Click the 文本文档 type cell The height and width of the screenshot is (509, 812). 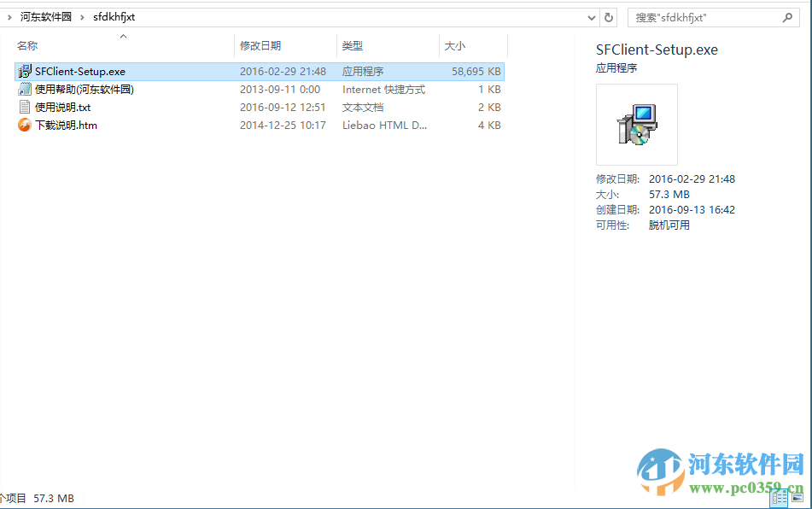[363, 108]
